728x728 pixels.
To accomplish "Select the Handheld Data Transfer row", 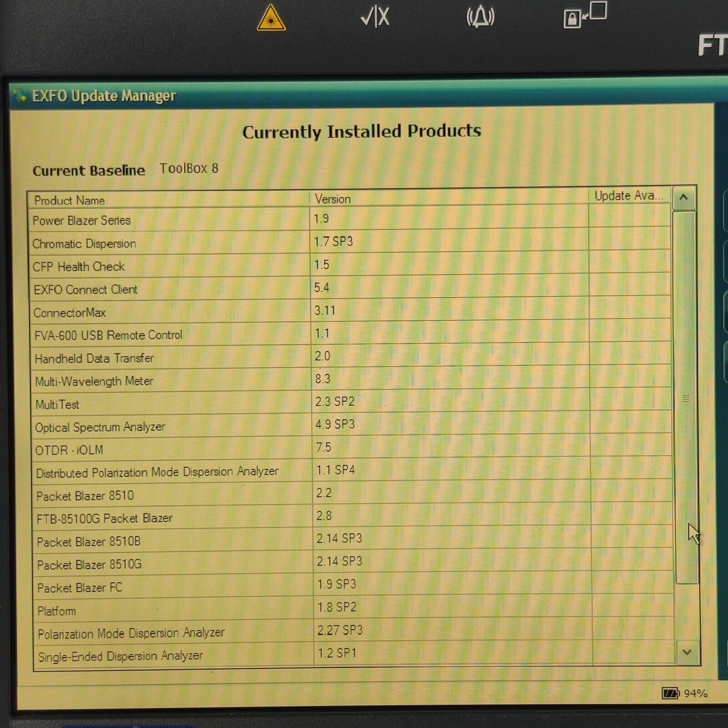I will coord(350,357).
